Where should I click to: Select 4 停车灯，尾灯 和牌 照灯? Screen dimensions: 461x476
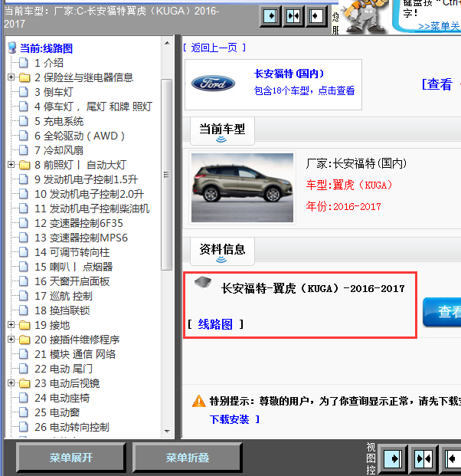pos(93,107)
